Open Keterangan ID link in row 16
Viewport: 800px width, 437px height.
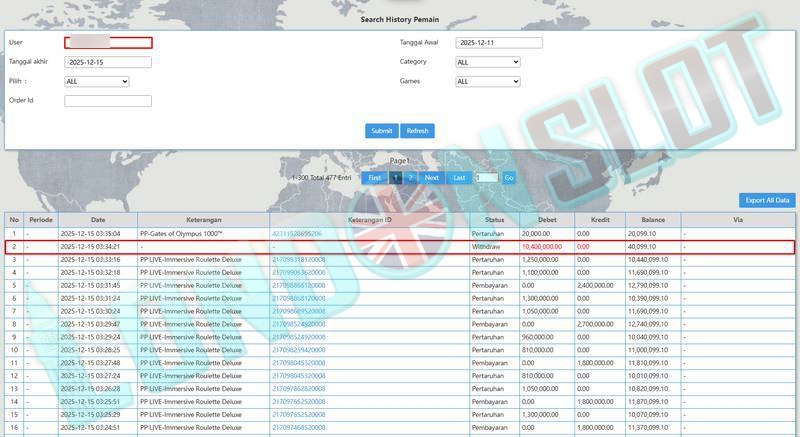point(298,428)
